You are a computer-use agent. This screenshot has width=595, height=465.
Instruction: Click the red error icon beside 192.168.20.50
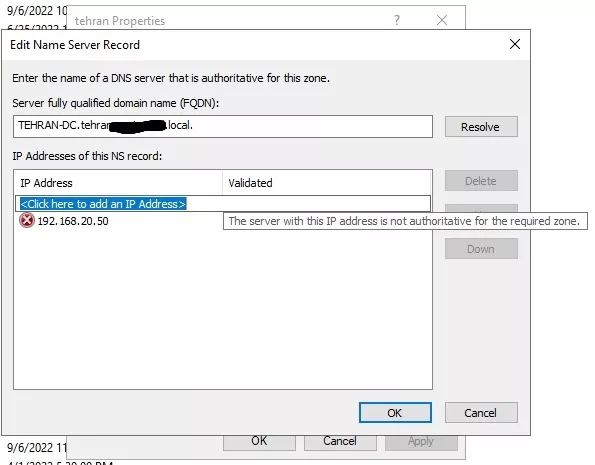27,221
